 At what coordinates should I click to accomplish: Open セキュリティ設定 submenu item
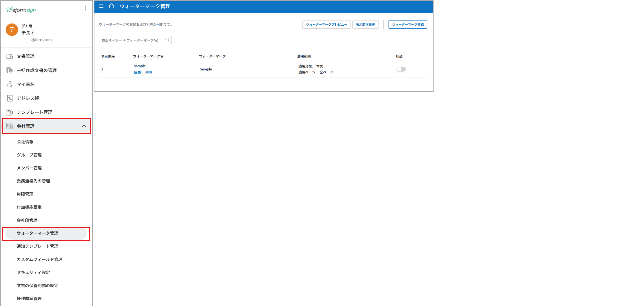[33, 272]
